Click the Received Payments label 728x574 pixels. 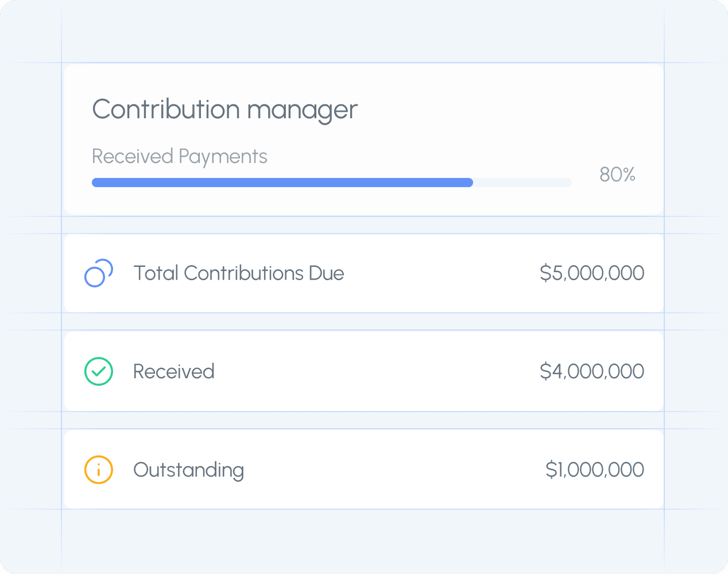pyautogui.click(x=180, y=156)
